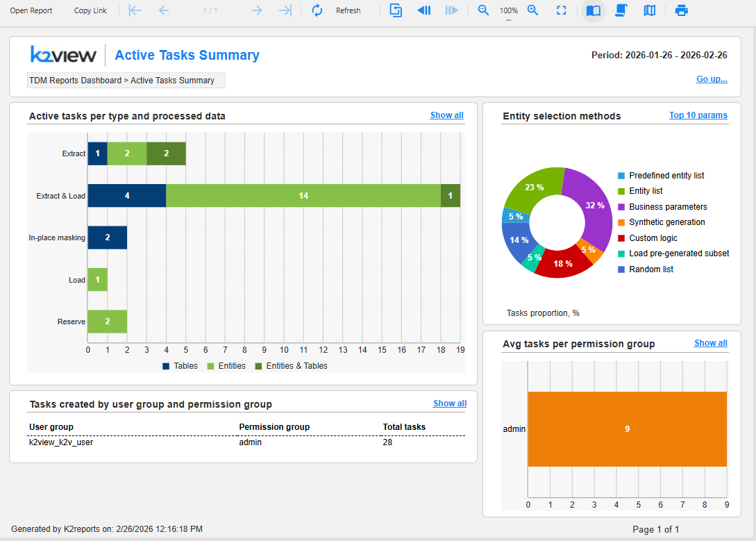Viewport: 756px width, 541px height.
Task: Click the orange admin bar in chart
Action: pos(627,429)
